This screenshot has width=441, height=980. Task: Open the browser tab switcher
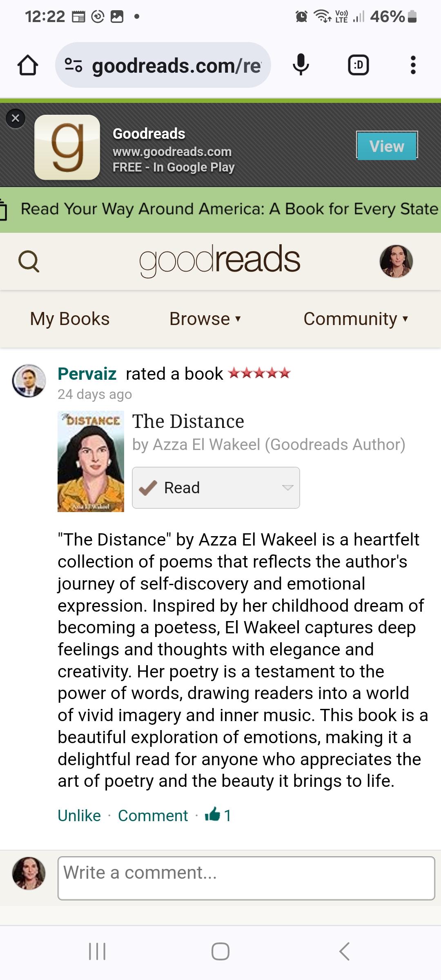(x=358, y=65)
